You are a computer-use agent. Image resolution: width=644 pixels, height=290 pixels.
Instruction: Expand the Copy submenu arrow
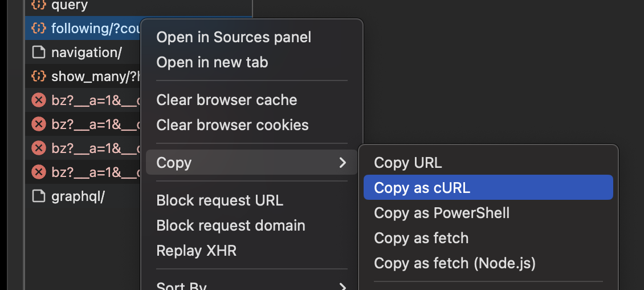coord(343,163)
